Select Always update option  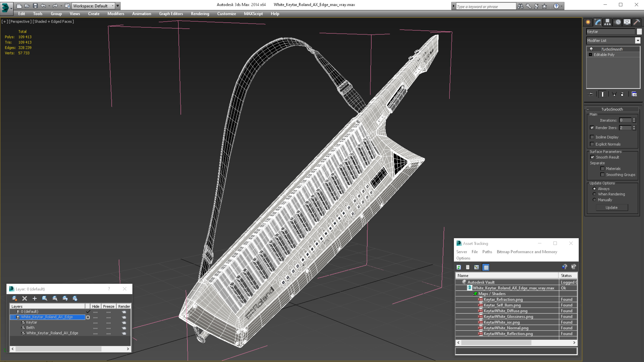point(595,189)
